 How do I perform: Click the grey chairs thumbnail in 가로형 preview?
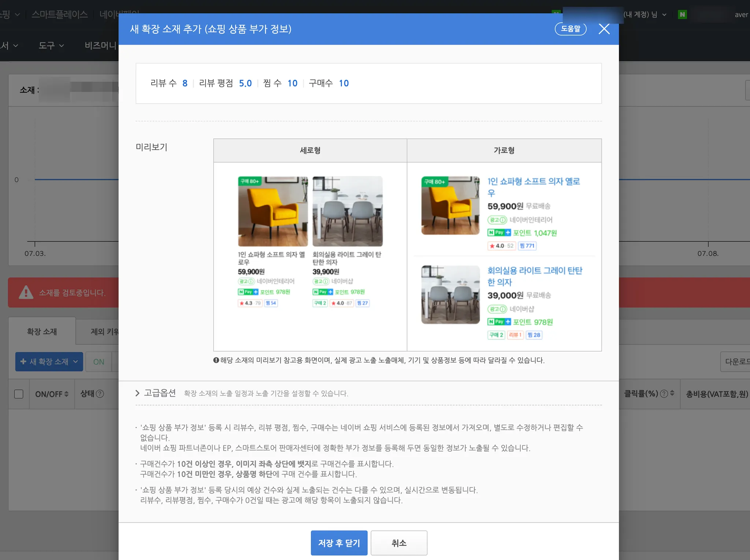[x=450, y=295]
